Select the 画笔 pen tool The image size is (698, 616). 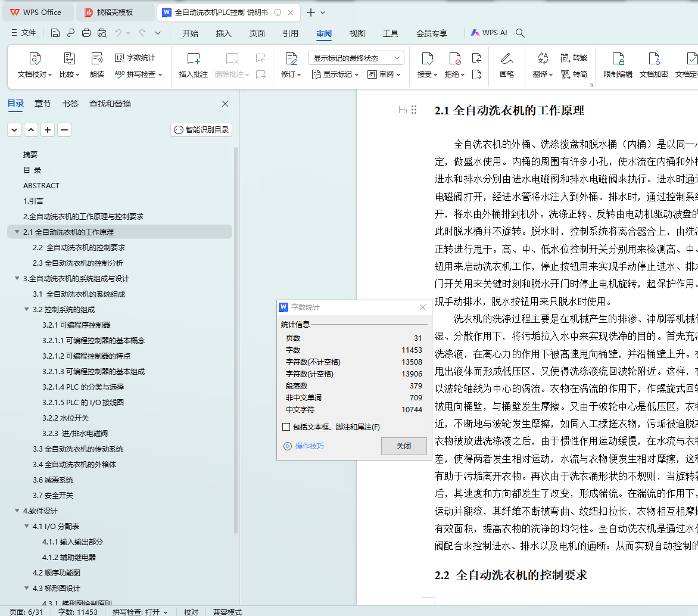[x=507, y=65]
